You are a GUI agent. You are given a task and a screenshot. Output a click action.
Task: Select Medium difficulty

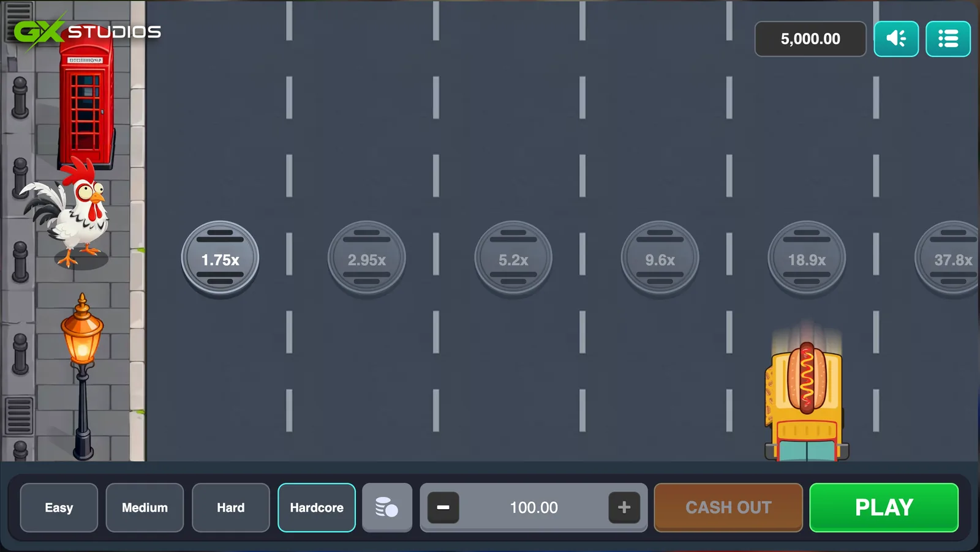(x=145, y=507)
